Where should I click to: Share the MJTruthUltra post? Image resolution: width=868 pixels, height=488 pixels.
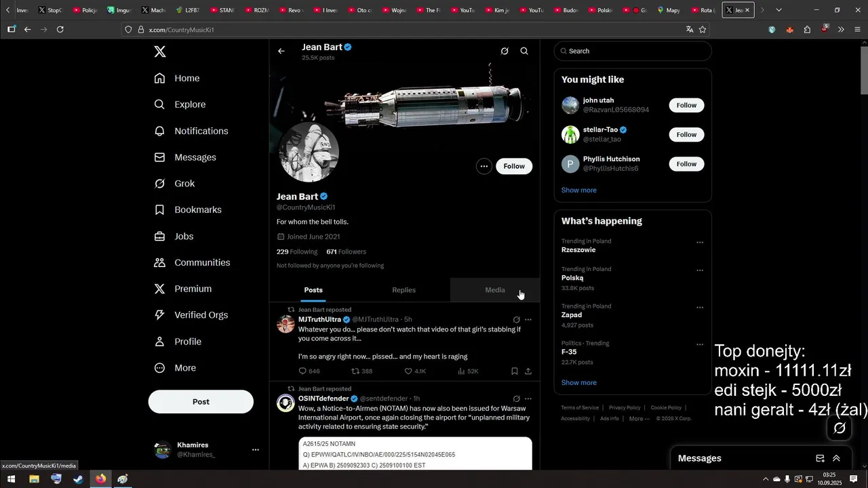coord(528,371)
